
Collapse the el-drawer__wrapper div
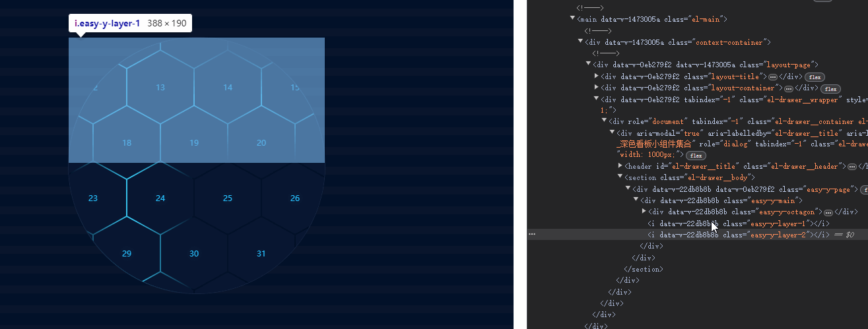point(597,99)
